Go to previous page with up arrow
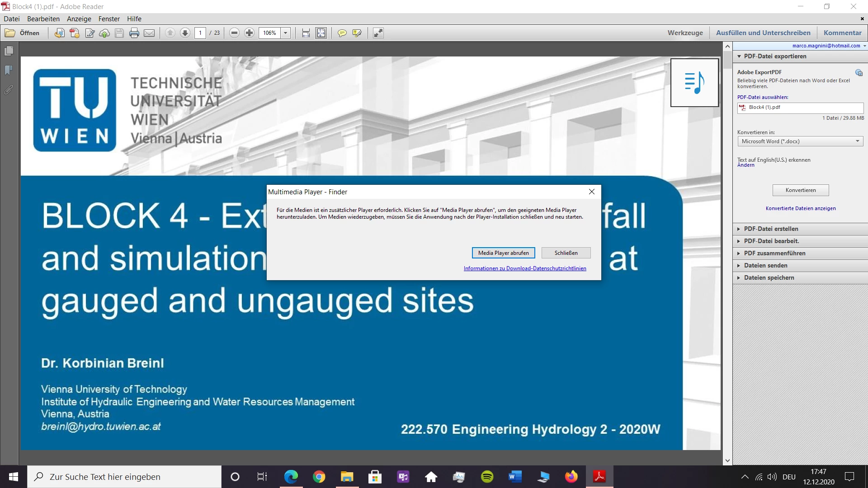868x488 pixels. pyautogui.click(x=170, y=33)
